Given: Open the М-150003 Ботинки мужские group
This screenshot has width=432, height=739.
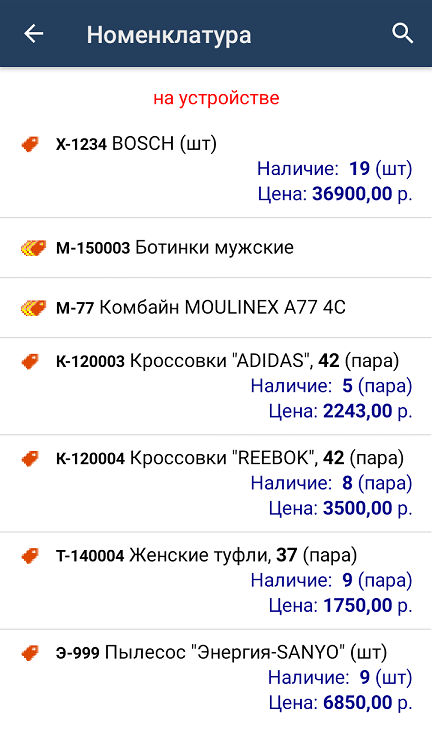Looking at the screenshot, I should [216, 248].
